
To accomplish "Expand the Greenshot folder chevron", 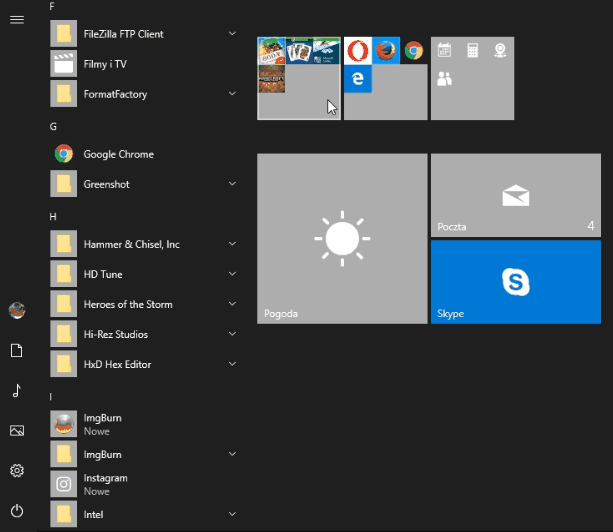I will pyautogui.click(x=232, y=184).
